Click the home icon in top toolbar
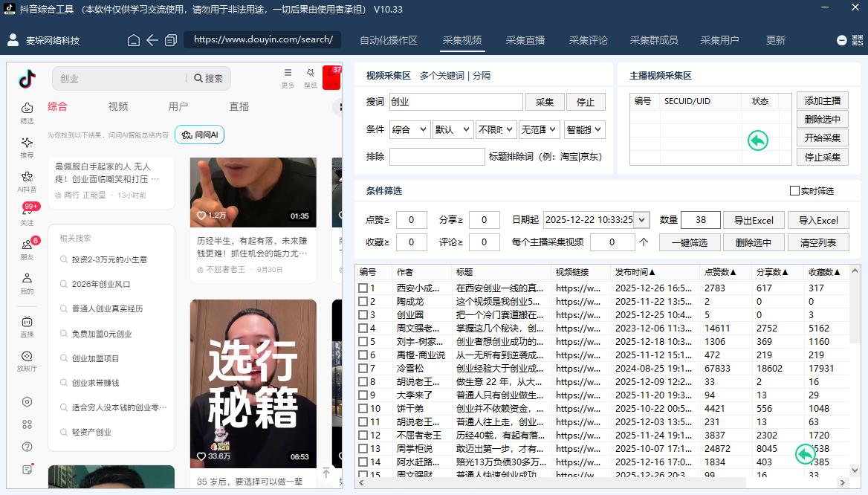 134,40
